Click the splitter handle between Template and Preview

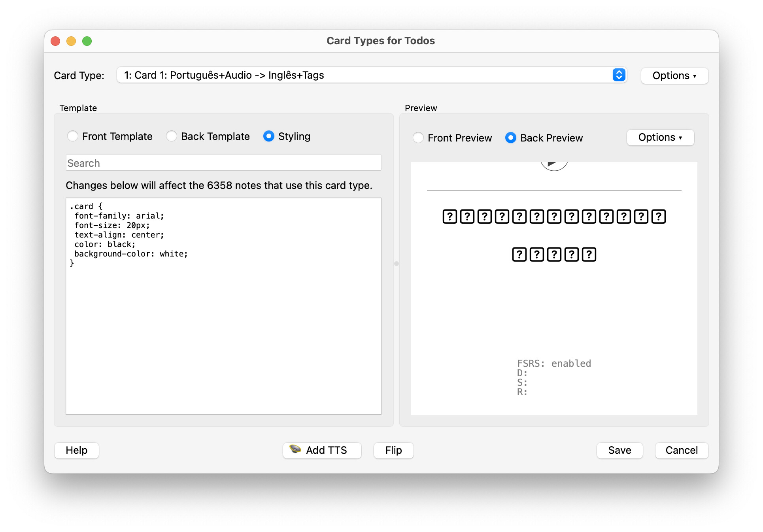397,264
